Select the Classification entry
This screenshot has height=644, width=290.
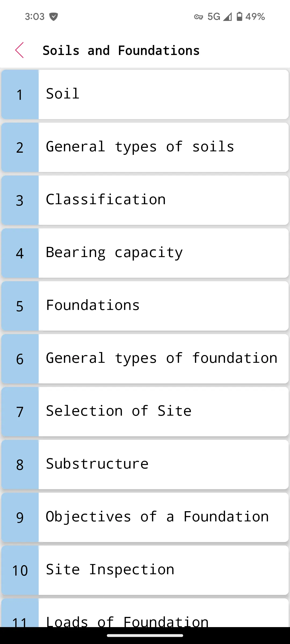pyautogui.click(x=145, y=200)
